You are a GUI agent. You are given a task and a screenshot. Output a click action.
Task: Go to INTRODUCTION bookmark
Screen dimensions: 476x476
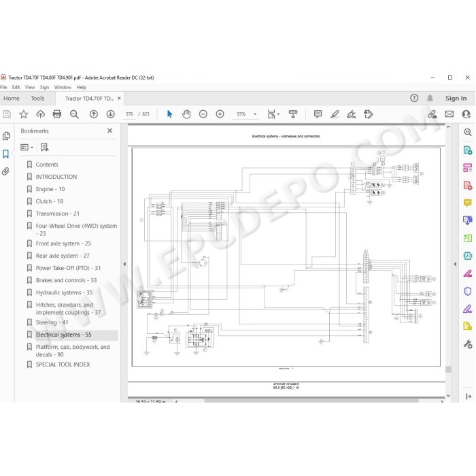tap(56, 177)
